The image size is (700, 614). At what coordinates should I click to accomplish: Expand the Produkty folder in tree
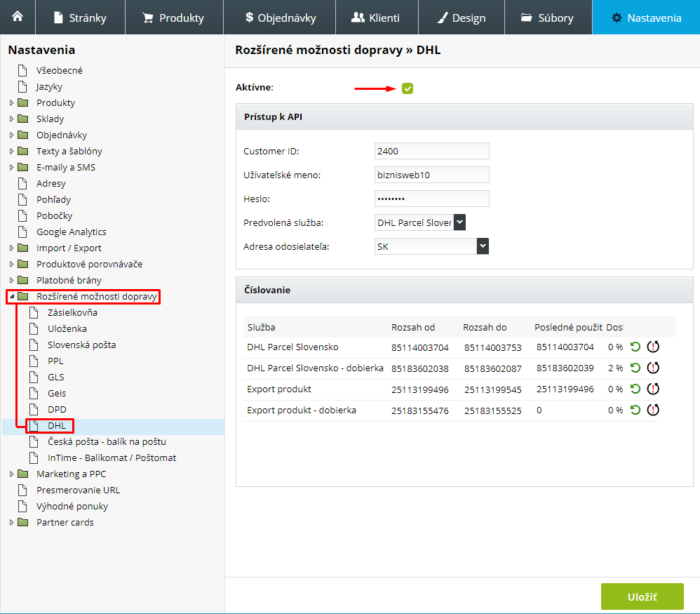click(x=12, y=102)
